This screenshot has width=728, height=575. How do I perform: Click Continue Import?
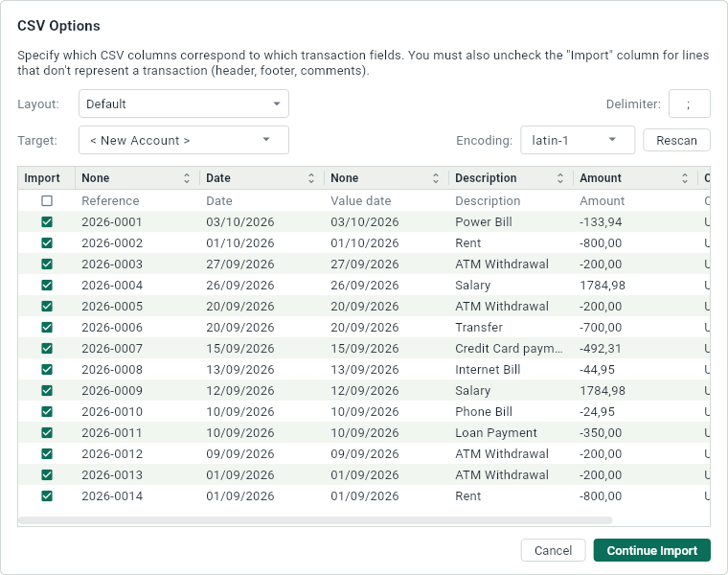pos(652,550)
